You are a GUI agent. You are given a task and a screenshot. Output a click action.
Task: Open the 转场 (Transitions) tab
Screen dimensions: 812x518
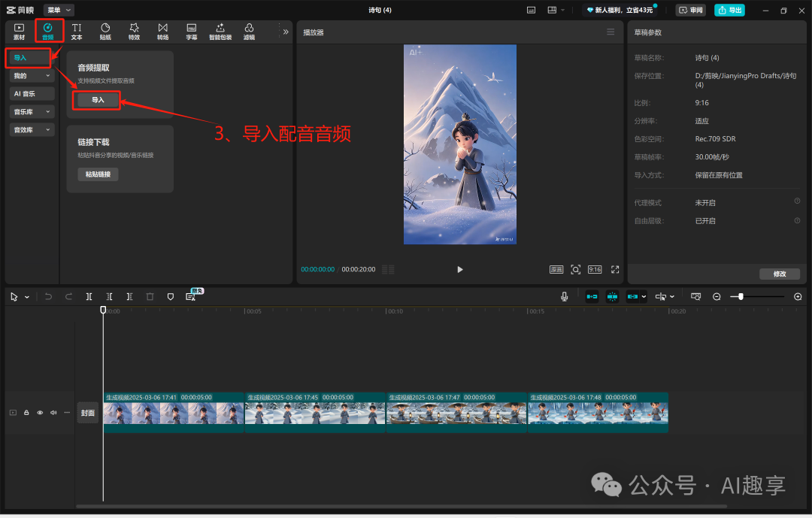[163, 31]
